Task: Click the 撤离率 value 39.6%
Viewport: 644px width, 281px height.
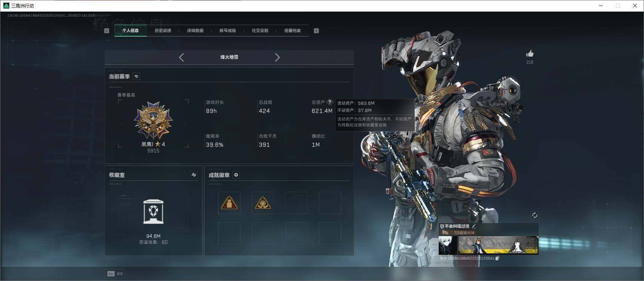Action: coord(215,145)
